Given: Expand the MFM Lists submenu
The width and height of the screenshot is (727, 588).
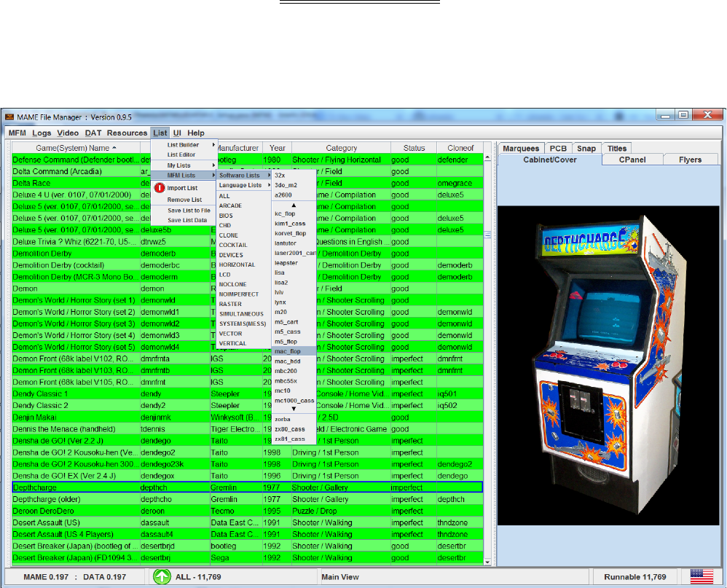Looking at the screenshot, I should [x=184, y=176].
